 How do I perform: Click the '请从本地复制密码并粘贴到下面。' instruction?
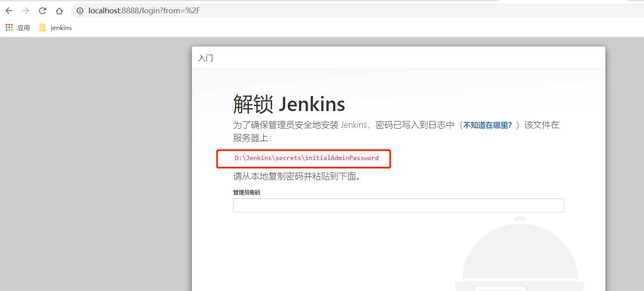297,176
